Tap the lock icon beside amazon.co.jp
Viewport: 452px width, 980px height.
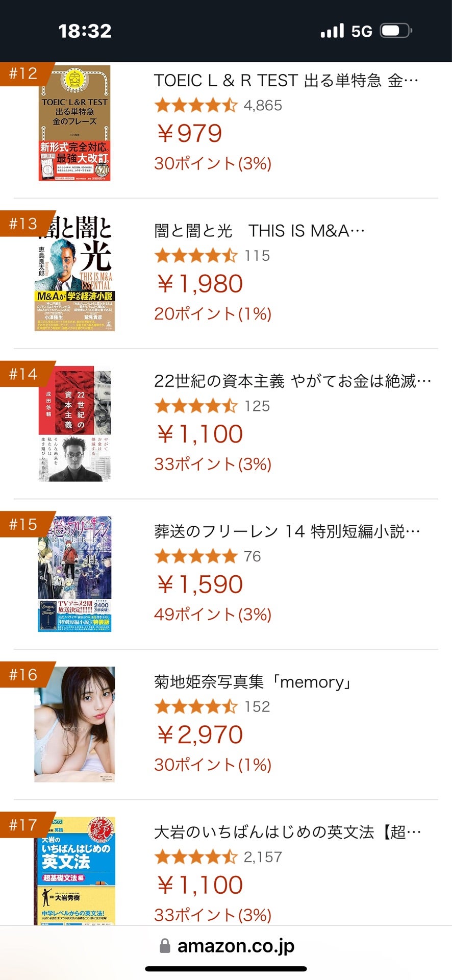pos(165,946)
